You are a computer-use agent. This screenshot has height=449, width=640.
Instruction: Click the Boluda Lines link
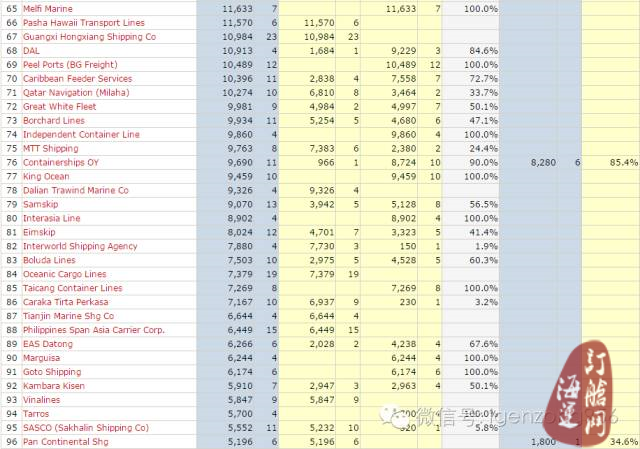click(x=49, y=260)
